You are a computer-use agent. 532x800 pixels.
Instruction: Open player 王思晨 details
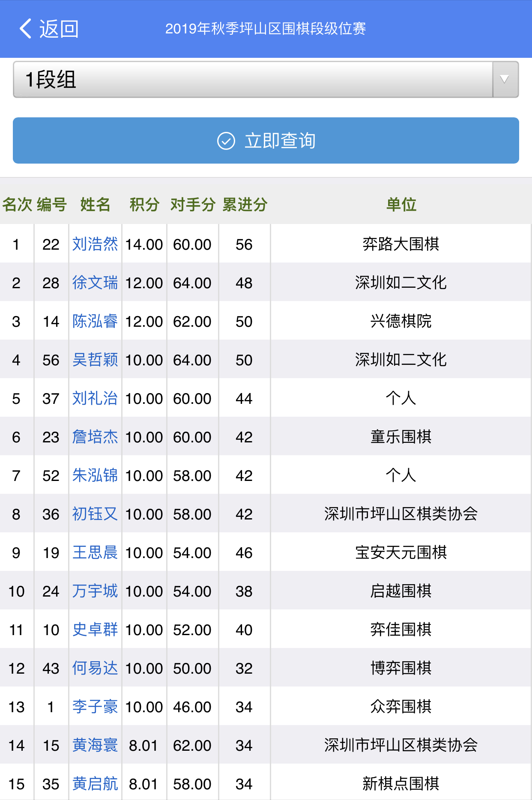click(x=95, y=552)
